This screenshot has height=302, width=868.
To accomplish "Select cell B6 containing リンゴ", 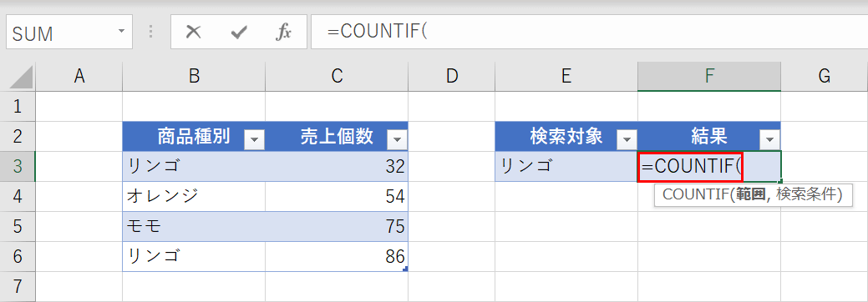I will click(x=194, y=256).
